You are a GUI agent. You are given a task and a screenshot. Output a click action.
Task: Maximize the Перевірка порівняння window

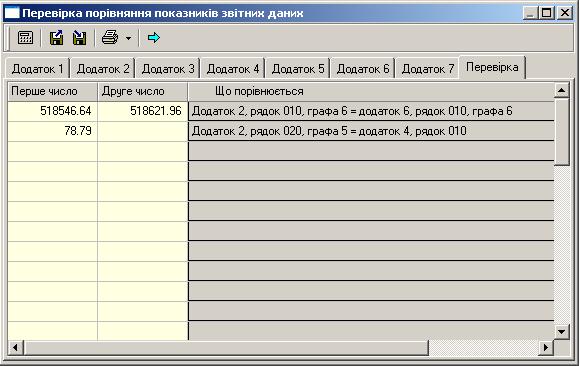click(546, 13)
